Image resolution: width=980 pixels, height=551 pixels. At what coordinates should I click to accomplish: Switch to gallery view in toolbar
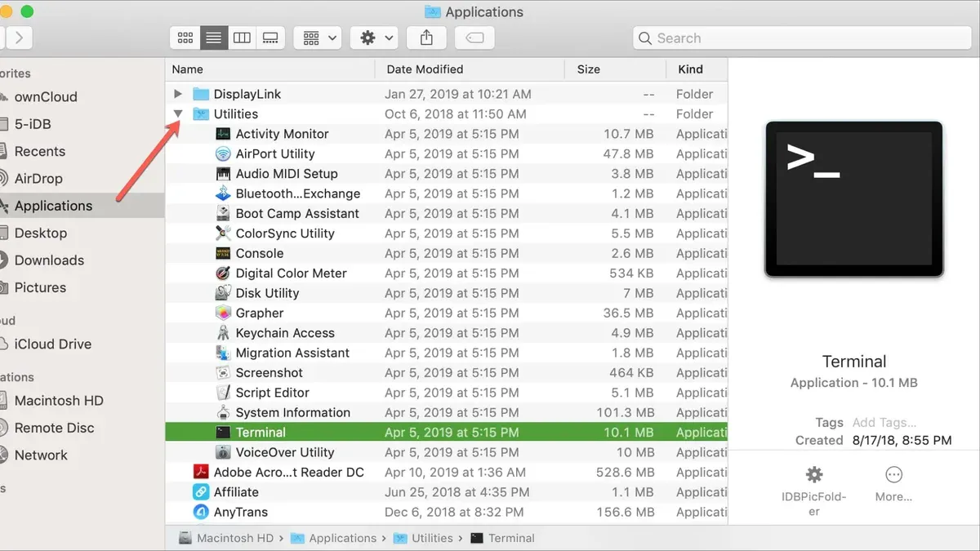(x=270, y=38)
